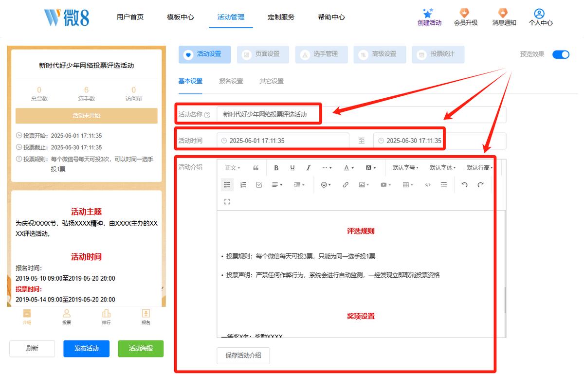Viewport: 584px width, 392px height.
Task: Click the 活动海报 button
Action: [141, 349]
